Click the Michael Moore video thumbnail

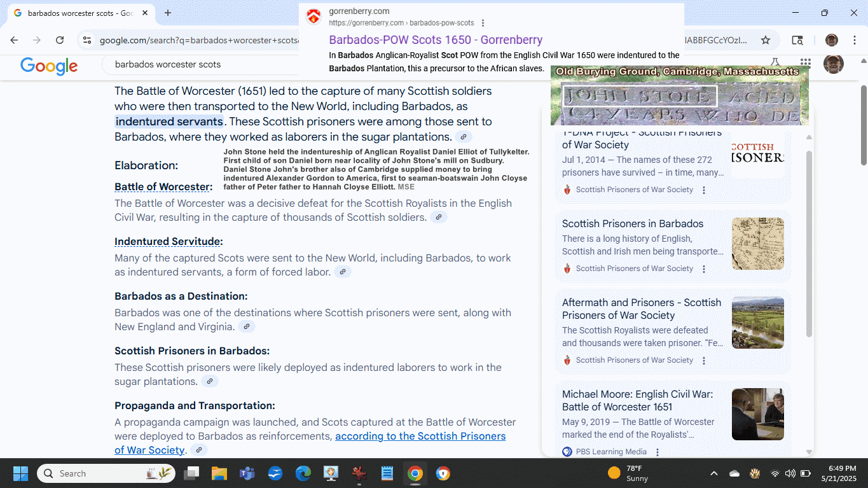point(758,414)
